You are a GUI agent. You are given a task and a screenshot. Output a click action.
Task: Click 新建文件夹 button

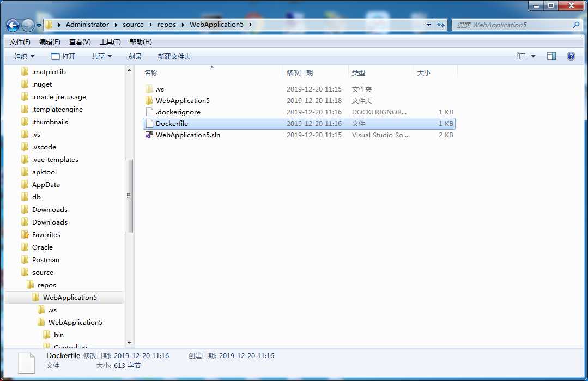coord(174,56)
